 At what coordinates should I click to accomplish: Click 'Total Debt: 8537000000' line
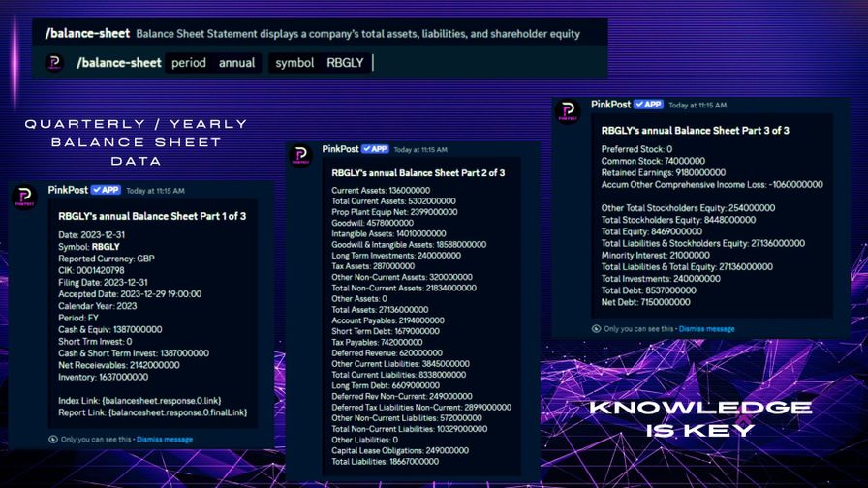pyautogui.click(x=649, y=290)
